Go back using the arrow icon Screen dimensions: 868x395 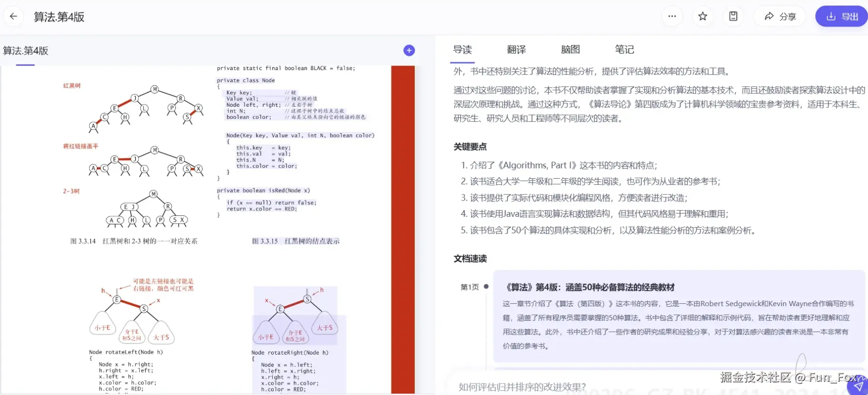click(13, 17)
